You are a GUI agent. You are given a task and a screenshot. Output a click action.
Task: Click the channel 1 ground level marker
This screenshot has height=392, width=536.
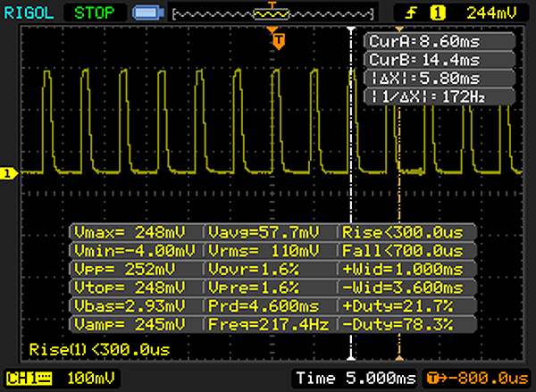click(8, 173)
